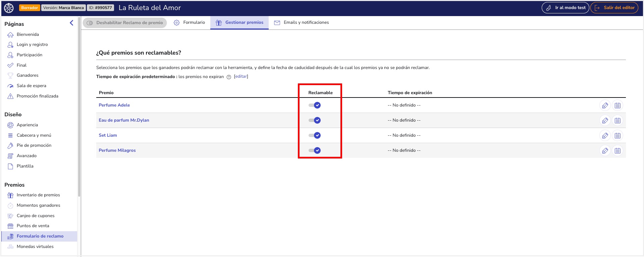Open the list icon for Perfume Milagros
644x257 pixels.
618,151
